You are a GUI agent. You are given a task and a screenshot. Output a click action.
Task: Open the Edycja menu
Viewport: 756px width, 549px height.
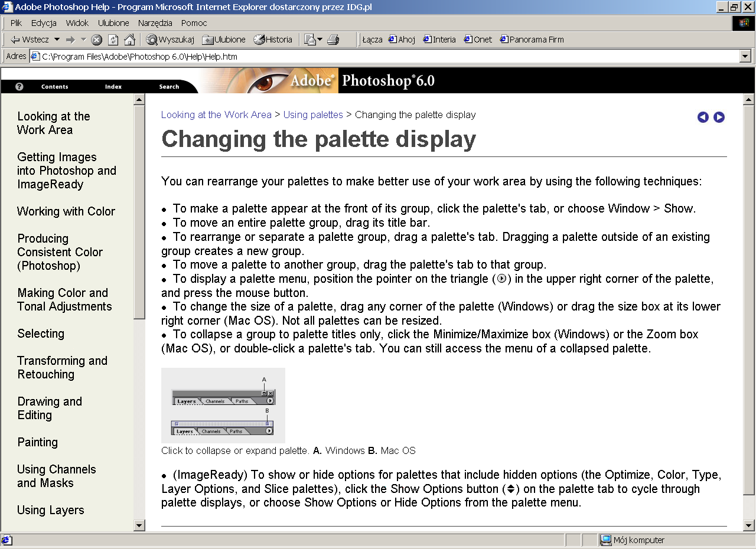click(x=44, y=23)
